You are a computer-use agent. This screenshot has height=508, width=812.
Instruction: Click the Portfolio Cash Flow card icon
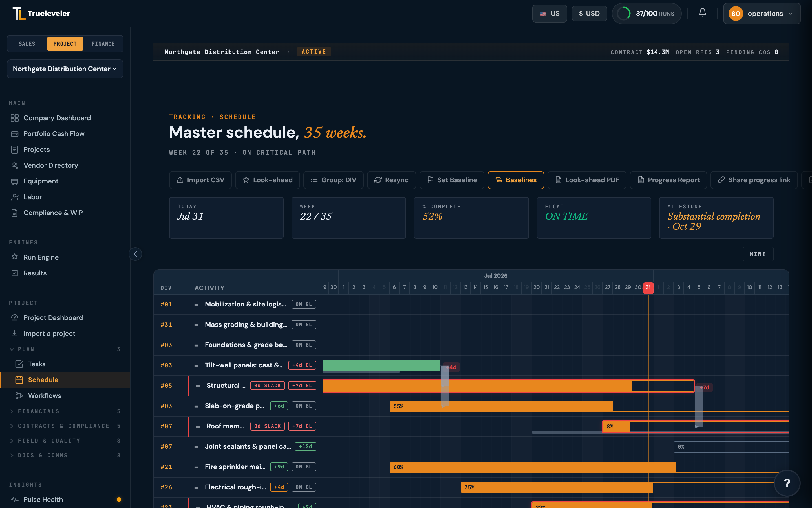point(14,134)
